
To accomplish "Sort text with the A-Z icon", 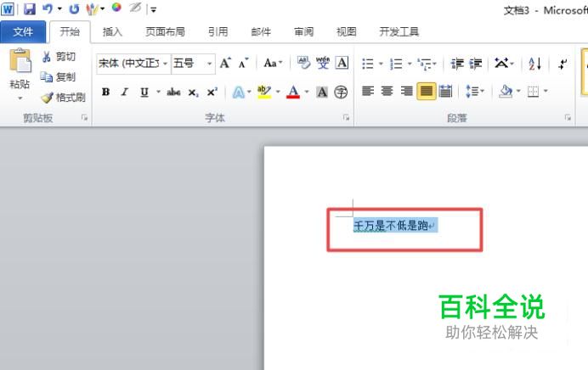I will 534,64.
